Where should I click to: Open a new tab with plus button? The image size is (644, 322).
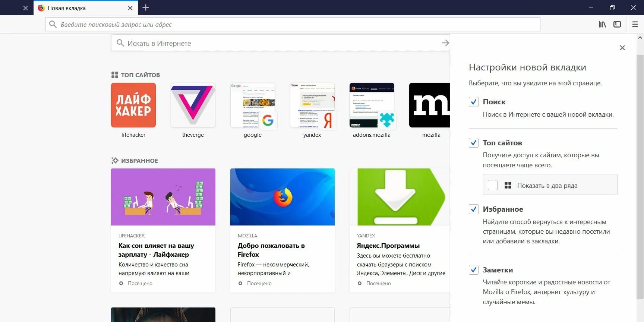pos(146,7)
